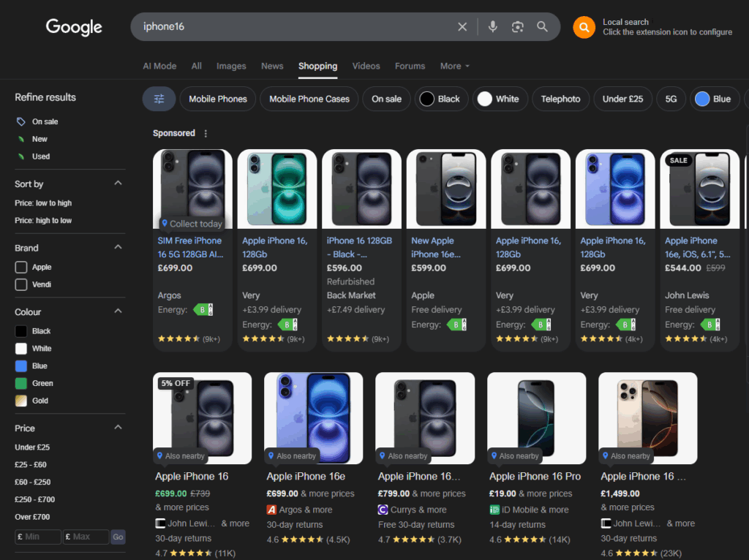The width and height of the screenshot is (749, 560).
Task: Collapse the Price section
Action: (118, 428)
